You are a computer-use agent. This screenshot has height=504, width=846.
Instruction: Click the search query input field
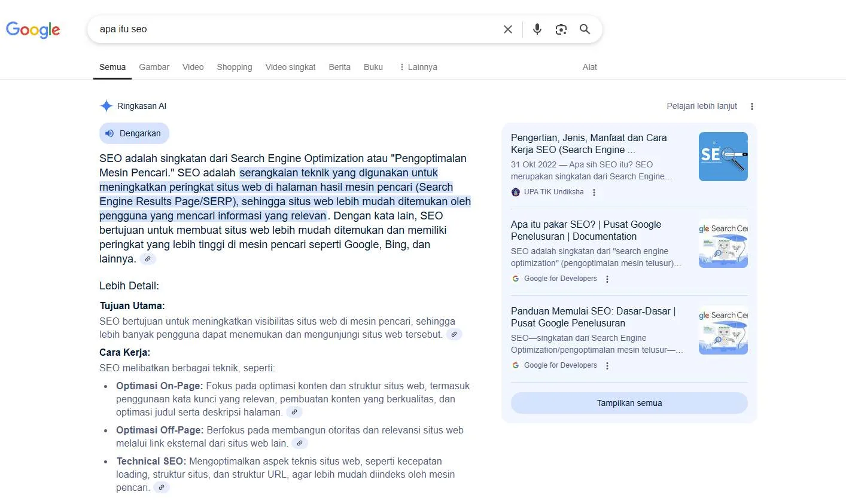(x=296, y=29)
